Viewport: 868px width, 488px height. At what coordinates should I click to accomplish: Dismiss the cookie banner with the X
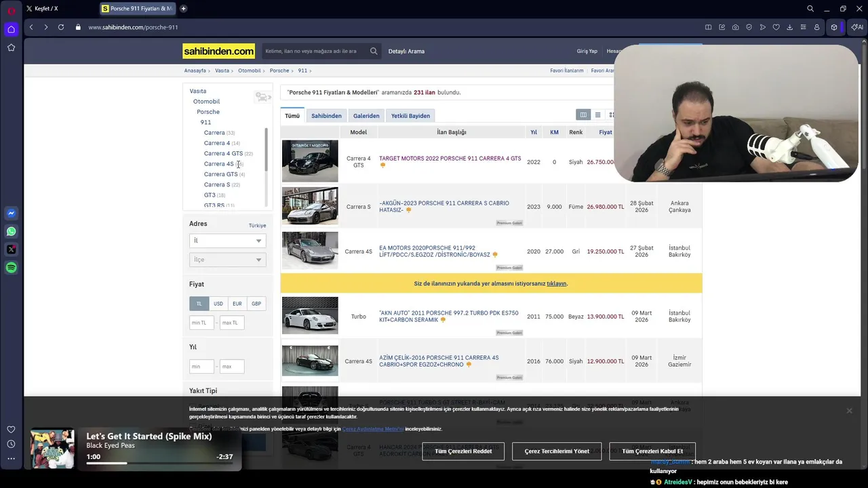pyautogui.click(x=849, y=411)
